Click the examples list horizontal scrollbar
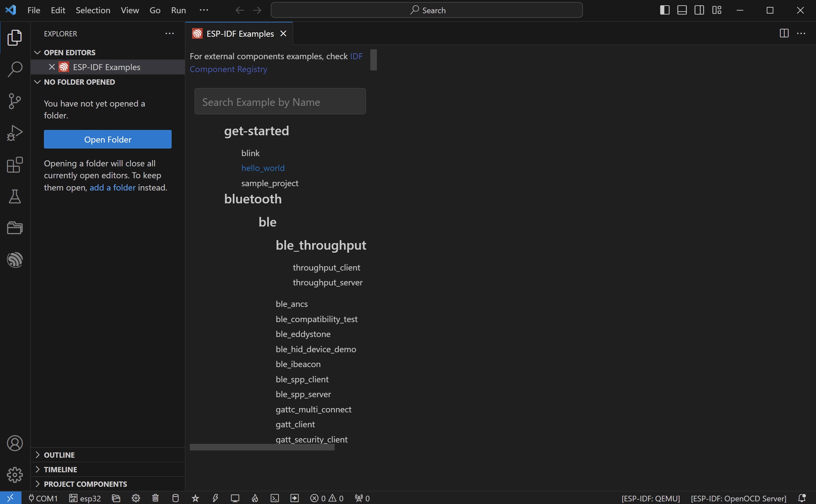The width and height of the screenshot is (816, 504). [x=262, y=447]
